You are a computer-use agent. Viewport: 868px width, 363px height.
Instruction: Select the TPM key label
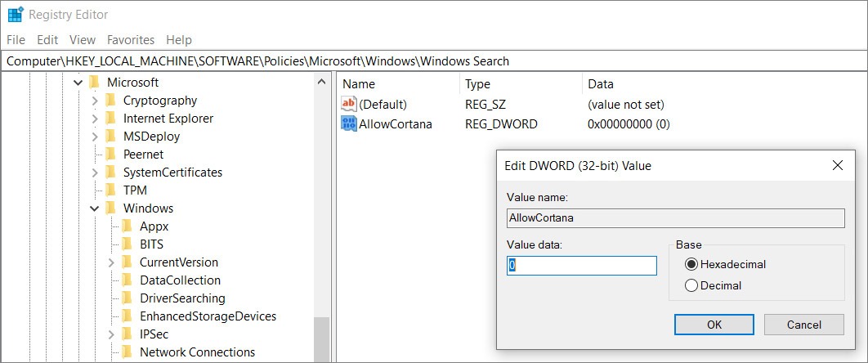pyautogui.click(x=135, y=190)
